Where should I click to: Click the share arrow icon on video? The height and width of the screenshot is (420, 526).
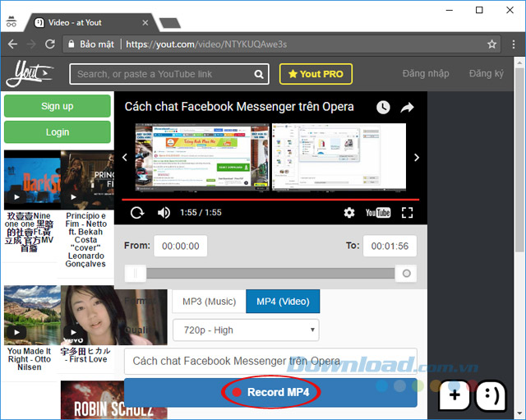point(408,108)
